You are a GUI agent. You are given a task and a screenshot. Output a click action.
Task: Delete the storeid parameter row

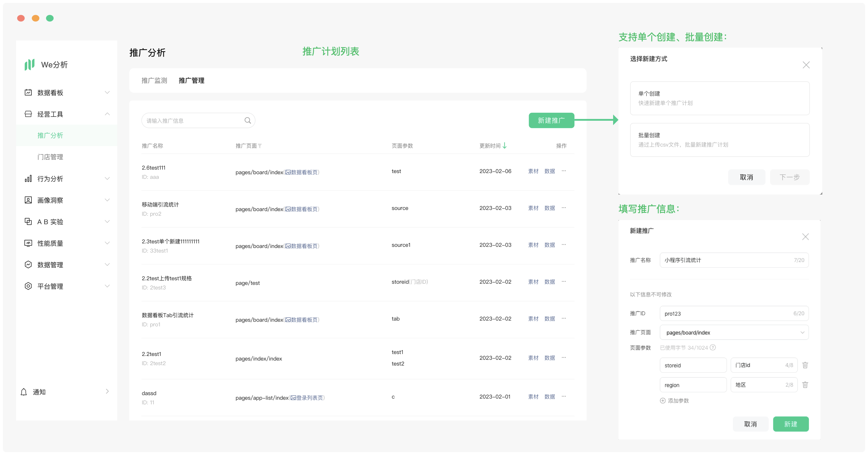tap(805, 365)
